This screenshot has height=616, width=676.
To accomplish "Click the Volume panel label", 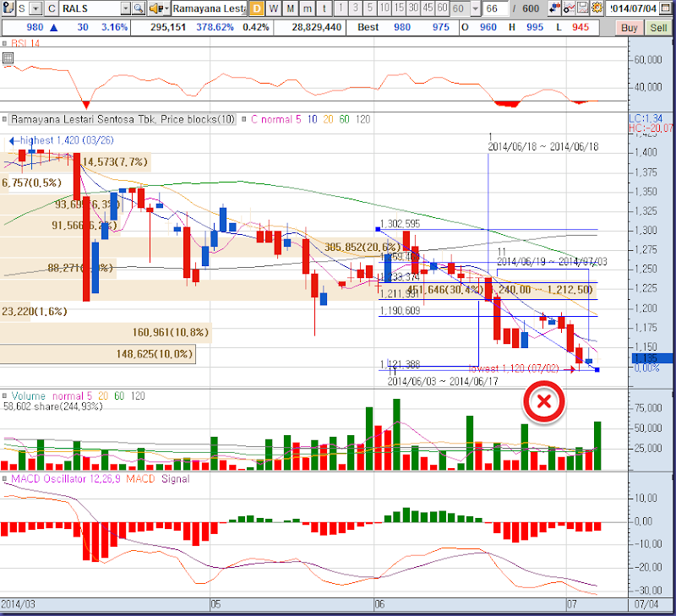I will [28, 395].
